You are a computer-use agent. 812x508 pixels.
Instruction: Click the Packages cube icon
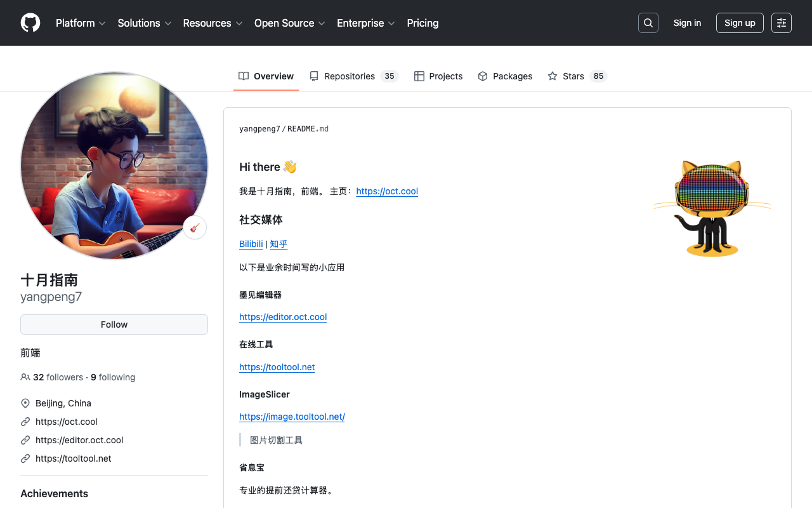(483, 76)
